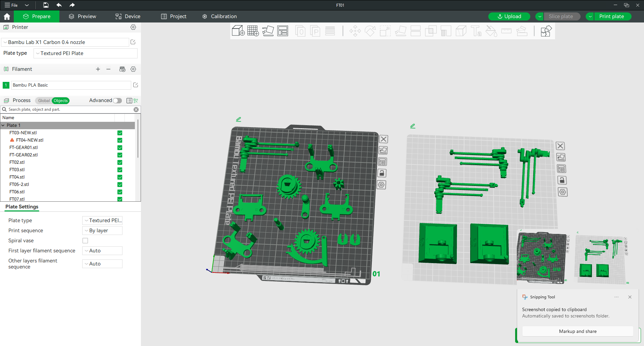This screenshot has height=346, width=644.
Task: Click the Auto orient toolbar icon
Action: coord(268,31)
